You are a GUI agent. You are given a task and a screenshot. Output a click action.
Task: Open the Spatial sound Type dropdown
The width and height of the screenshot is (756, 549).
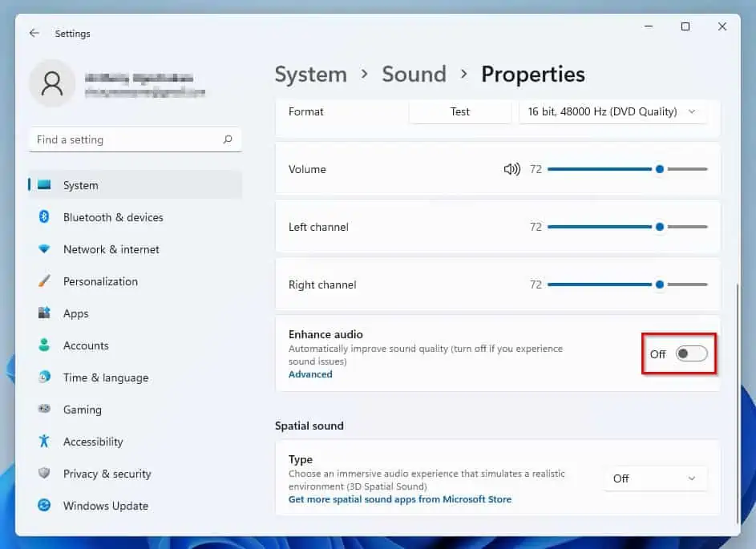point(655,478)
